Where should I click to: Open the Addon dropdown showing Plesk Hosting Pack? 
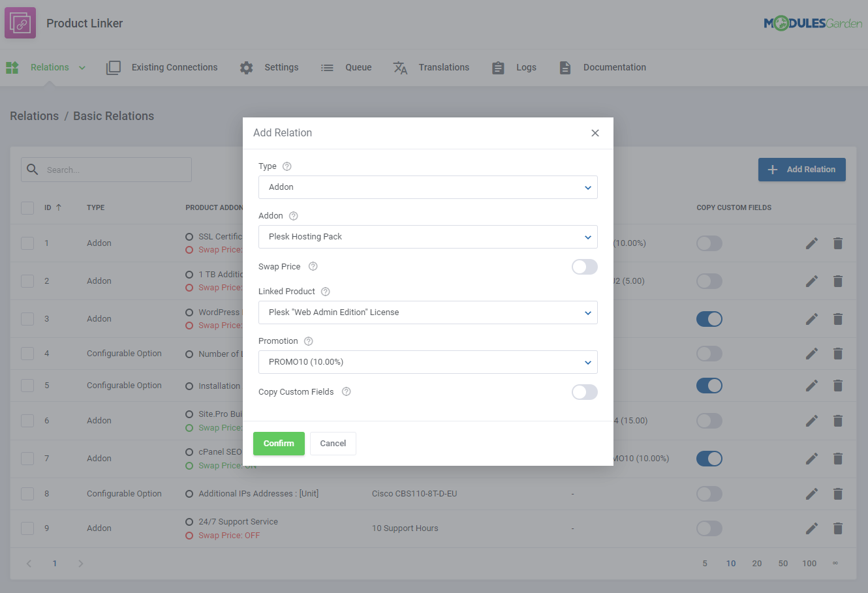(428, 237)
